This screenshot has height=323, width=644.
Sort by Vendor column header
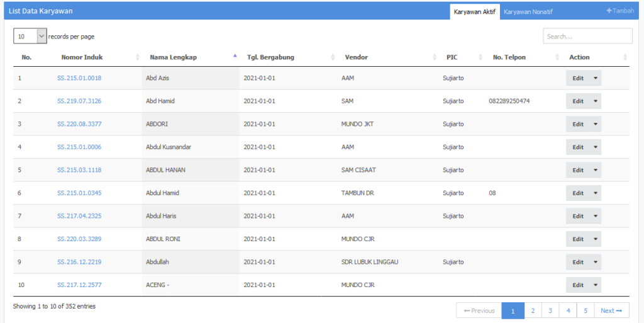click(x=387, y=57)
